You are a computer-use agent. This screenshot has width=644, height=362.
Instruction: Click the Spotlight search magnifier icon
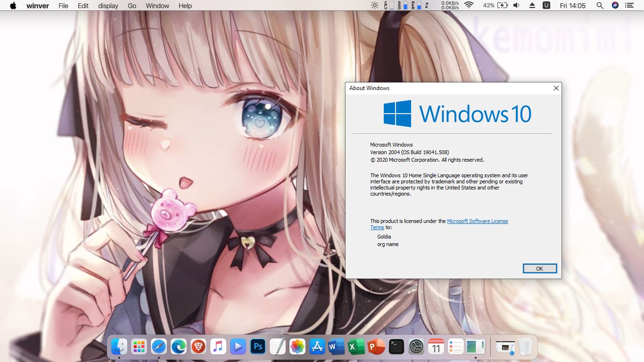pyautogui.click(x=600, y=6)
